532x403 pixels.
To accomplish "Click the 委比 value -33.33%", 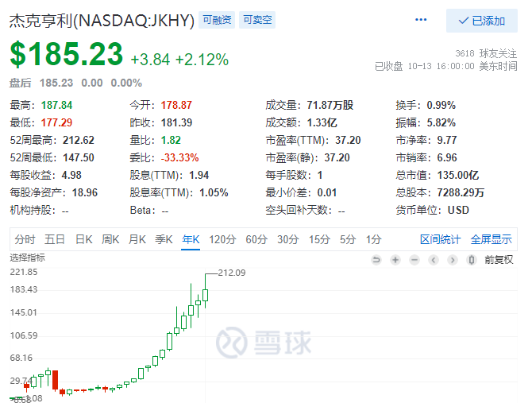I will pos(179,157).
